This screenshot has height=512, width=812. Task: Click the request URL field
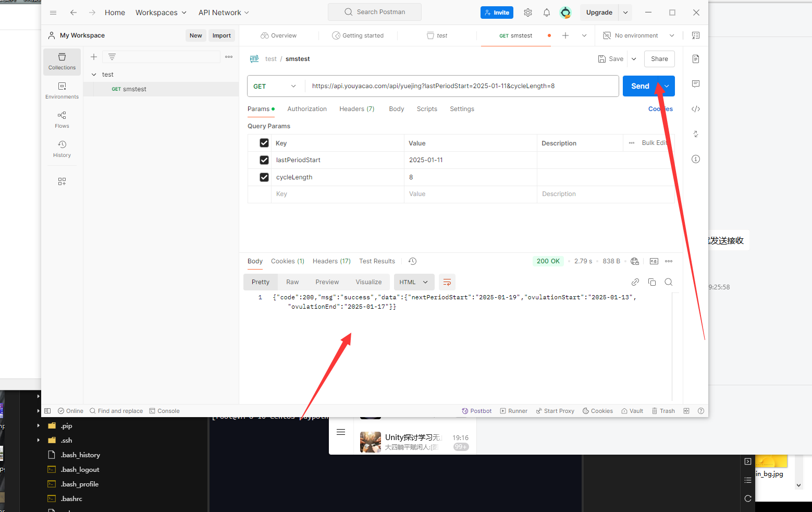click(462, 86)
